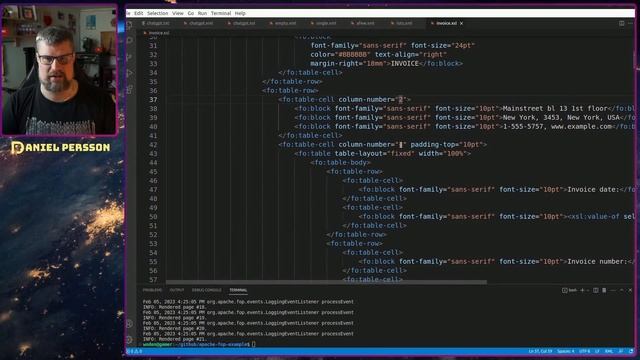Open the Source Control view in the activity bar
Viewport: 640px width, 360px height.
pyautogui.click(x=130, y=57)
